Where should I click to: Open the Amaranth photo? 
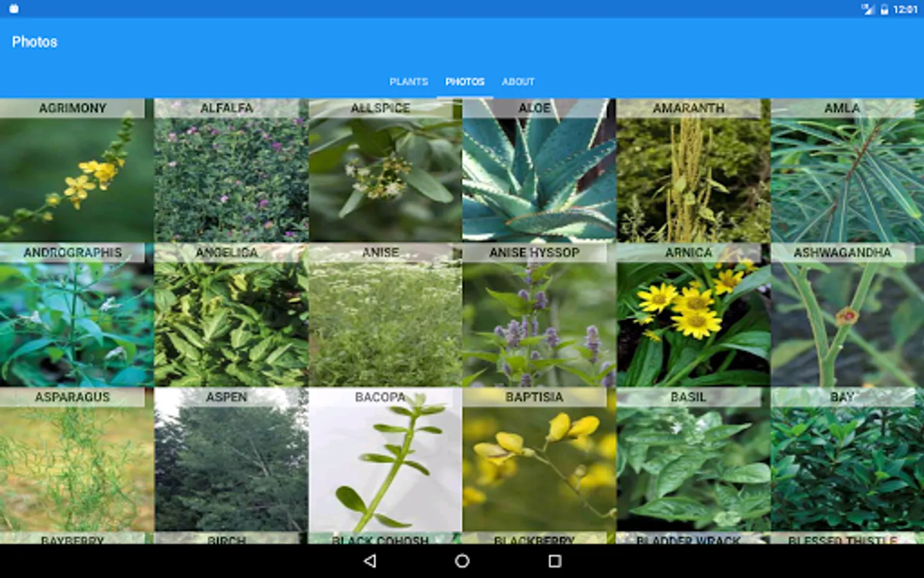(693, 170)
